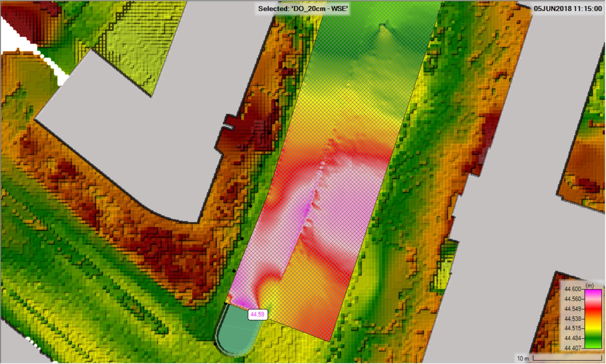Click the 44.515 legend value
Image resolution: width=606 pixels, height=364 pixels.
(573, 328)
